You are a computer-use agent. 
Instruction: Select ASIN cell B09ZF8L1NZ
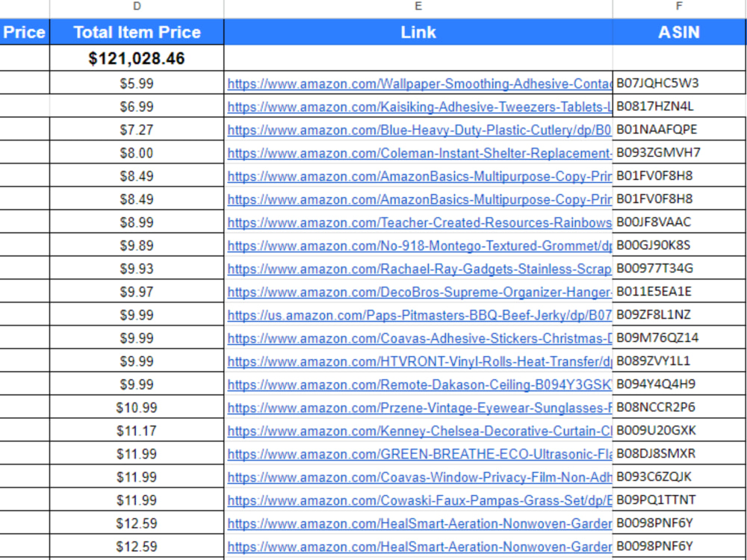coord(679,314)
